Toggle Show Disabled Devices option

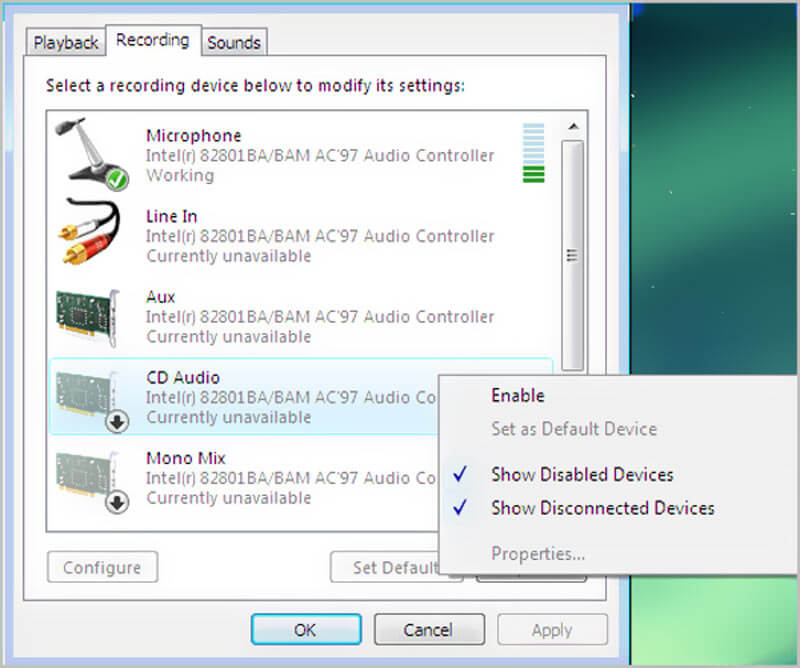click(582, 474)
